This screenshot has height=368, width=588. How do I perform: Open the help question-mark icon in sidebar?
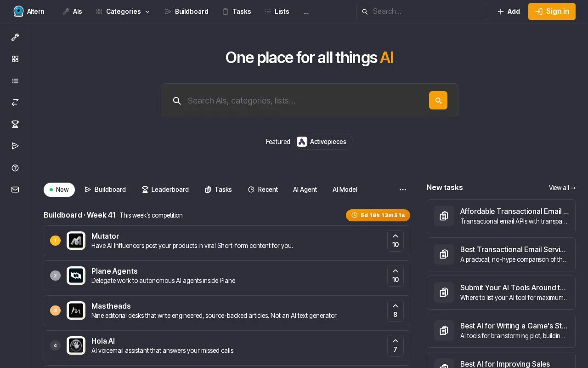point(15,168)
